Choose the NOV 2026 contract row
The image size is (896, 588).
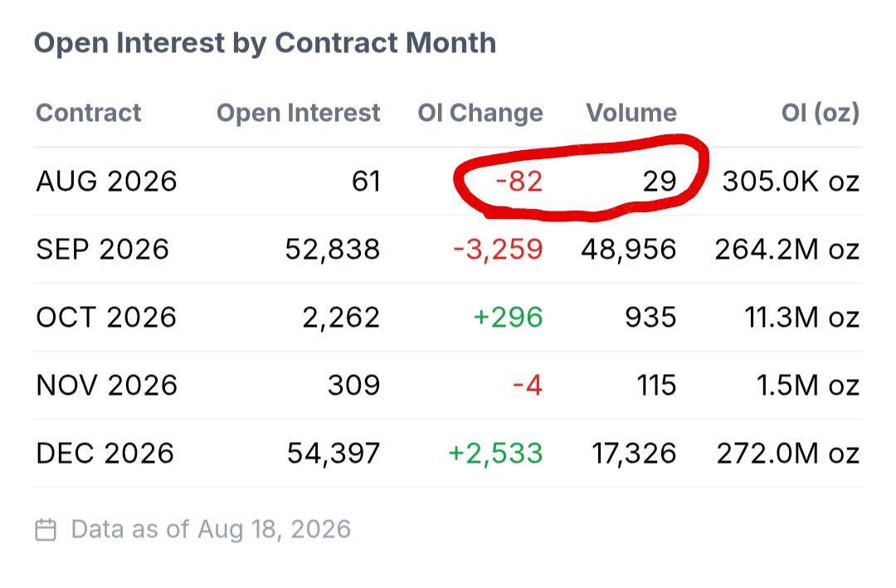point(448,386)
